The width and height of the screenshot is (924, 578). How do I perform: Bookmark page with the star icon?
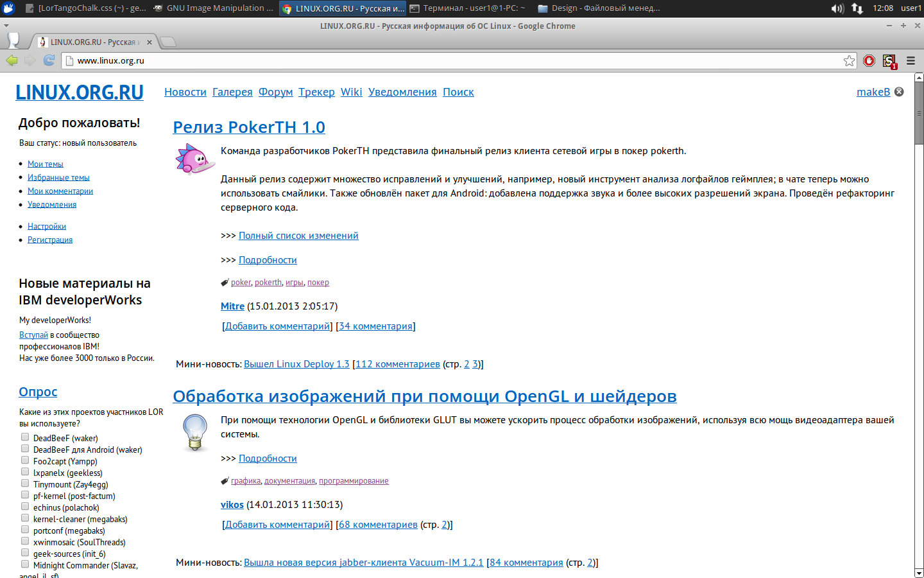pos(849,60)
